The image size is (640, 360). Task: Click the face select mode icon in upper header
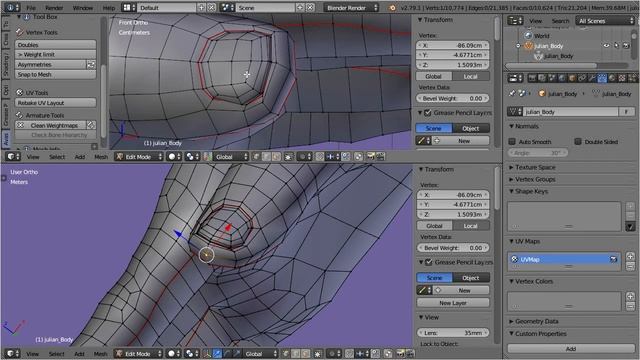point(276,157)
